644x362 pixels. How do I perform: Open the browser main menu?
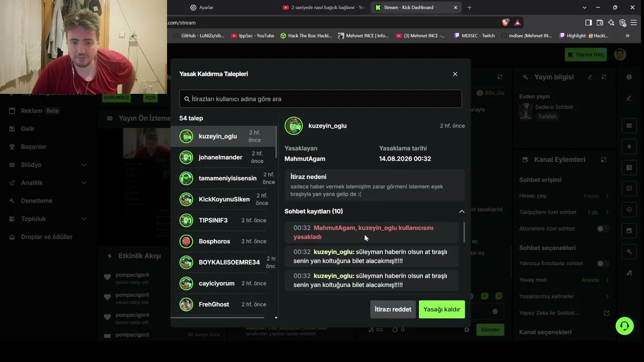pos(633,23)
